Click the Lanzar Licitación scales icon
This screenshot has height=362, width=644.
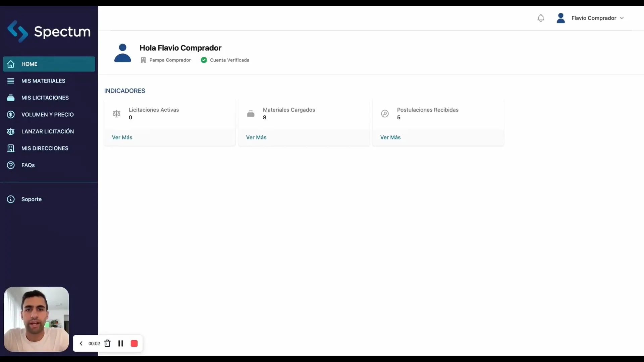(x=11, y=131)
